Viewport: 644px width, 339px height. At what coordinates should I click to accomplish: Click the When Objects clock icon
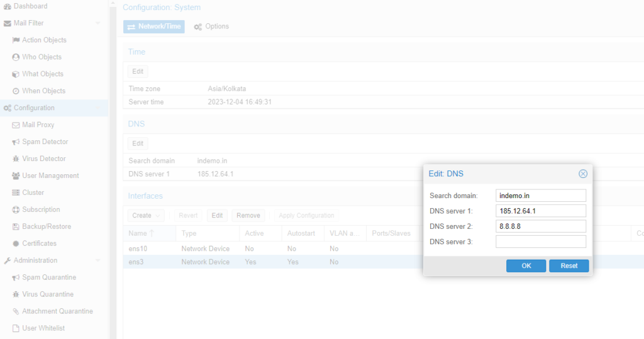[16, 91]
